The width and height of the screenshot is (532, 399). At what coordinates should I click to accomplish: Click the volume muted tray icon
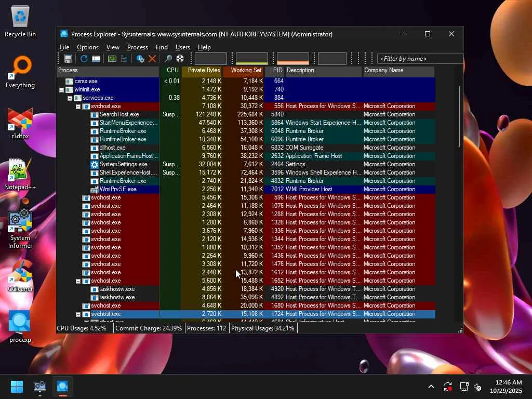[x=477, y=387]
